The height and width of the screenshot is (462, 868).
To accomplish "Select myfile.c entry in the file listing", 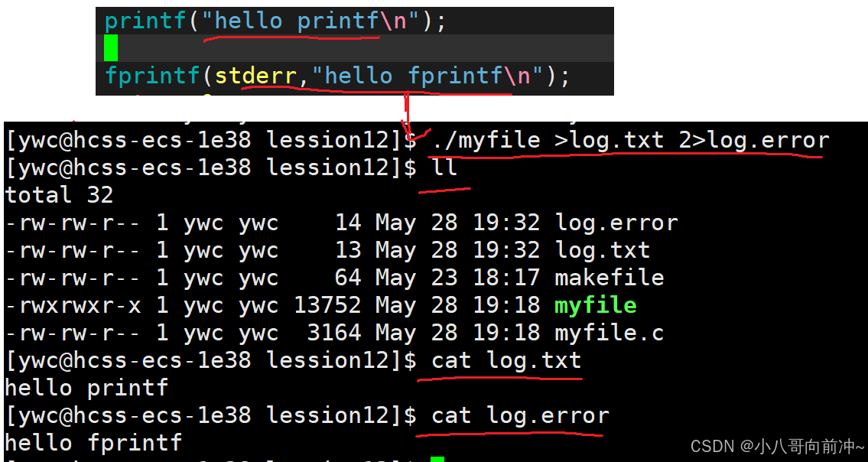I will (x=610, y=333).
